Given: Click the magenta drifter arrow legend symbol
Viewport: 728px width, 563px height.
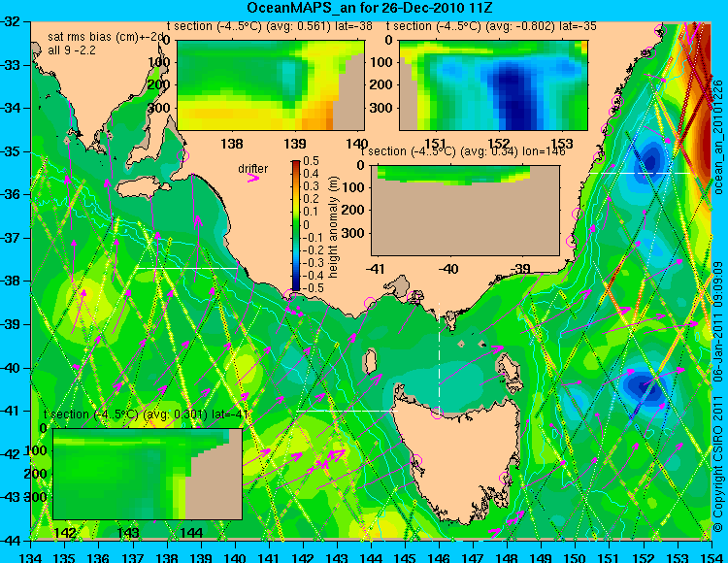Looking at the screenshot, I should [253, 178].
